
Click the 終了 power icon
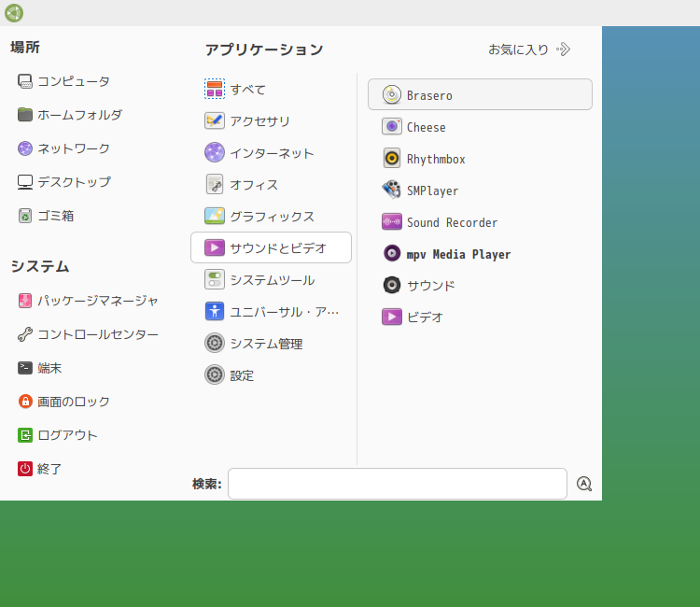pos(25,469)
